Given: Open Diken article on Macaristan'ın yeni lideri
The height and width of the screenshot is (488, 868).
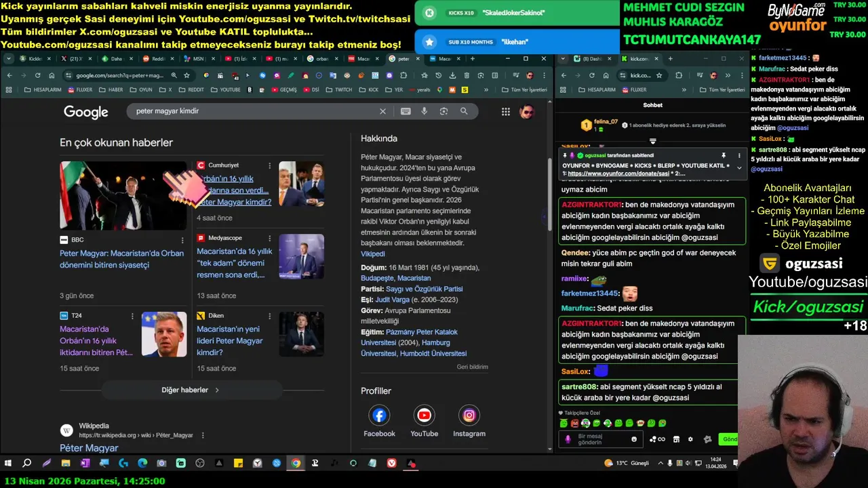Looking at the screenshot, I should (230, 341).
